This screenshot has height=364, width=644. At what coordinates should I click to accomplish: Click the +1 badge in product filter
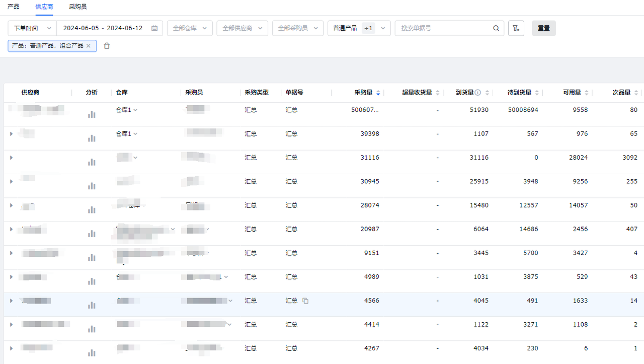368,28
